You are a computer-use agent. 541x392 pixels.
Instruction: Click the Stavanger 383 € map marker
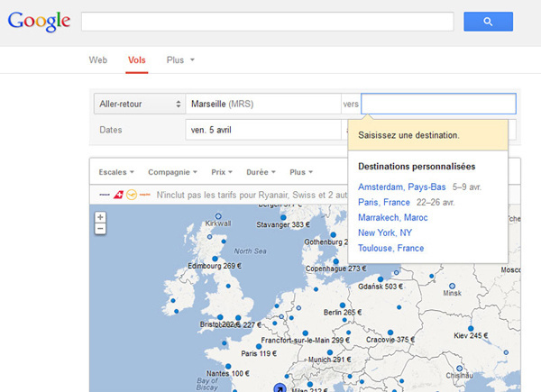click(x=283, y=217)
